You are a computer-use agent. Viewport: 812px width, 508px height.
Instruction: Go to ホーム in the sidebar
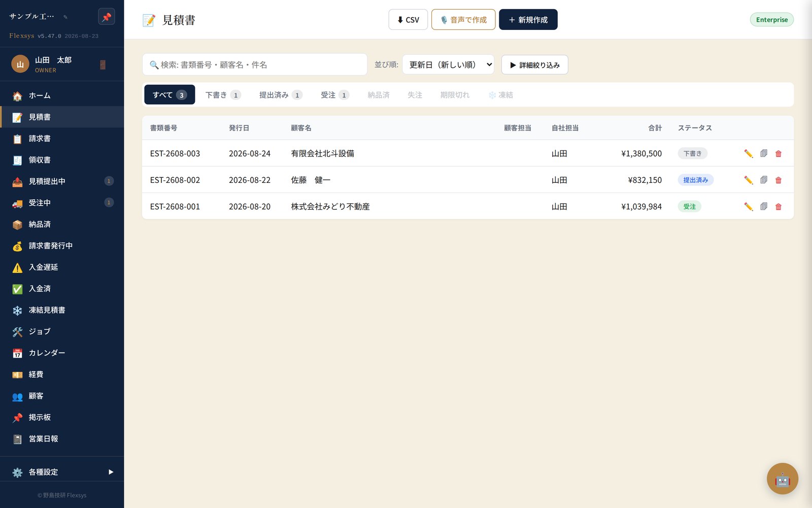[62, 96]
